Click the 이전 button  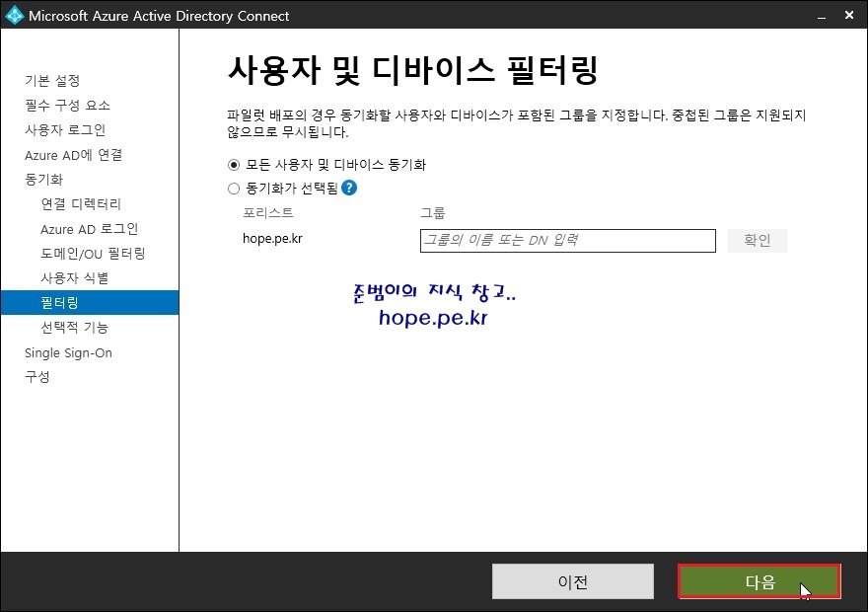tap(572, 581)
